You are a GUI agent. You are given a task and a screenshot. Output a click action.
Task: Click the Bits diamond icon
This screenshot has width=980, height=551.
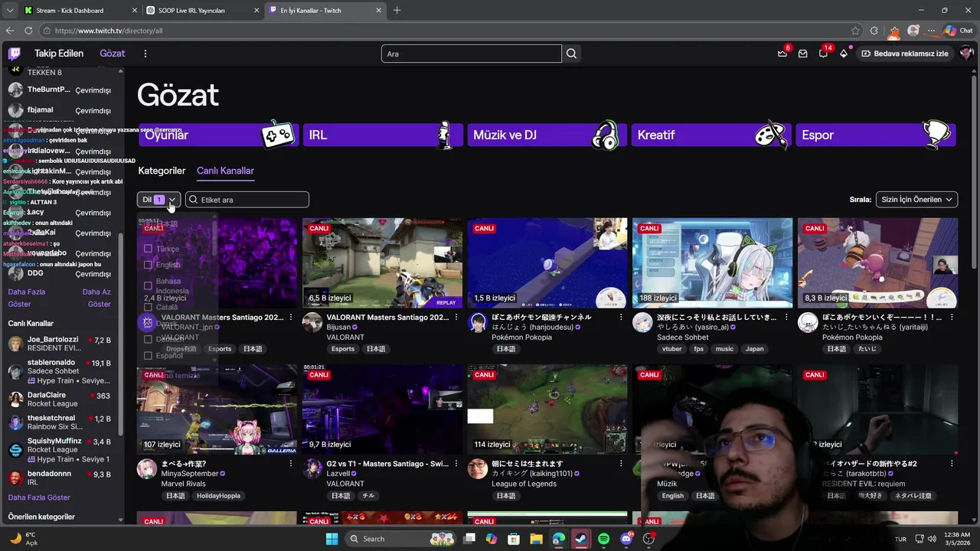[844, 54]
